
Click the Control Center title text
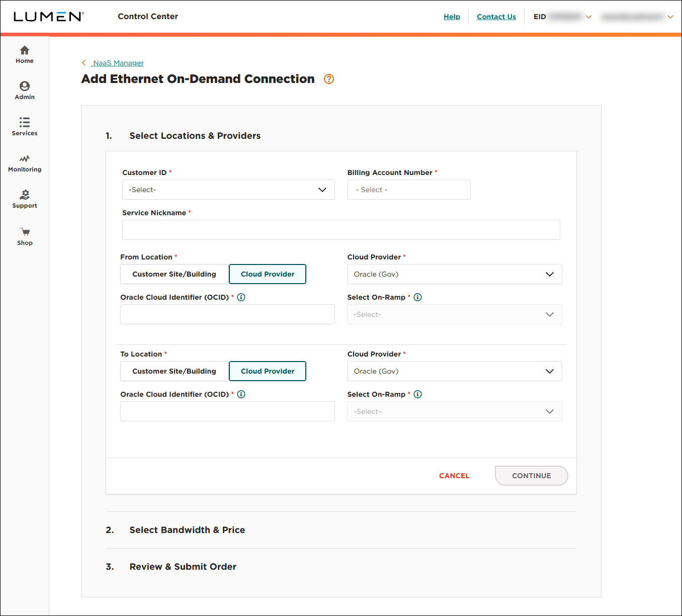pyautogui.click(x=148, y=17)
